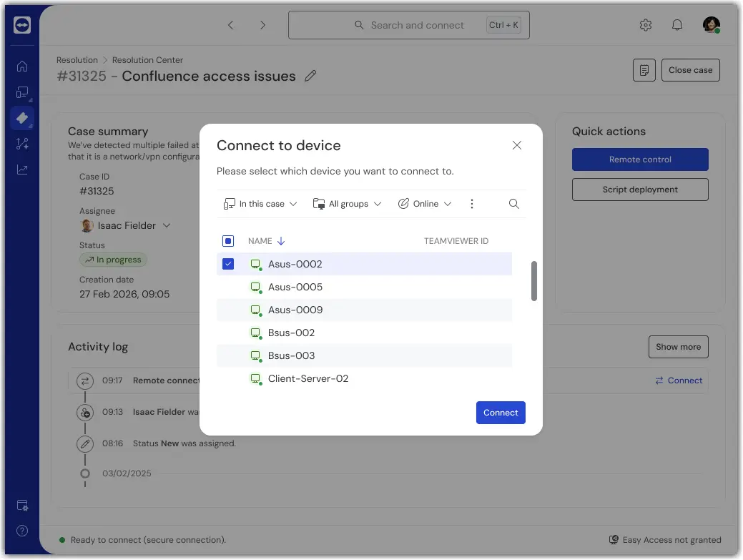Viewport: 743px width, 560px height.
Task: Select the Asus-0009 row
Action: pos(364,310)
